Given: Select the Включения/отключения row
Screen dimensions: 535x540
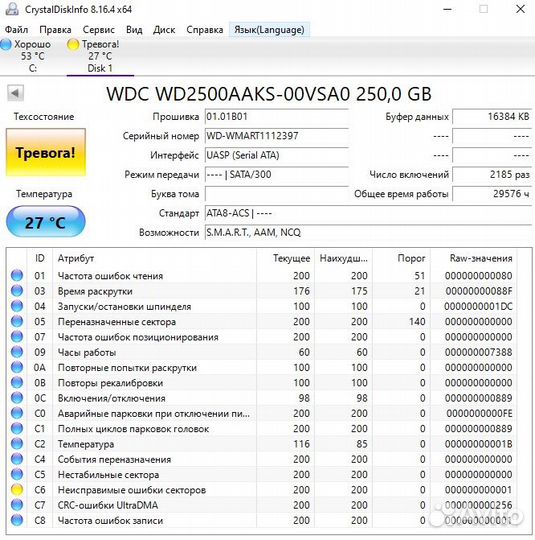Looking at the screenshot, I should click(x=262, y=398).
